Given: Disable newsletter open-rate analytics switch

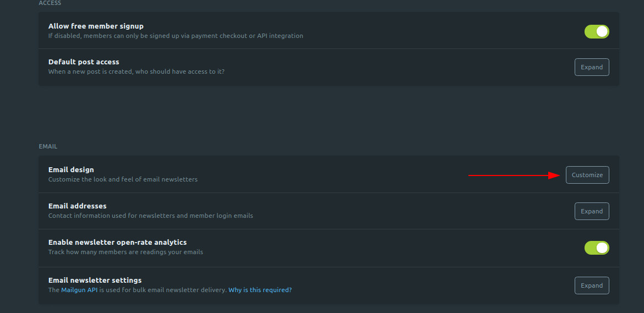Looking at the screenshot, I should (x=596, y=248).
